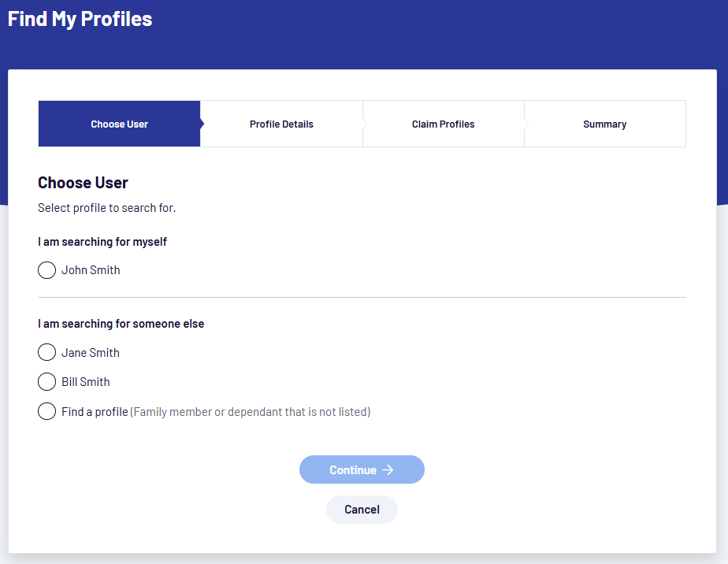Image resolution: width=728 pixels, height=564 pixels.
Task: Cancel the profile search
Action: pos(362,510)
